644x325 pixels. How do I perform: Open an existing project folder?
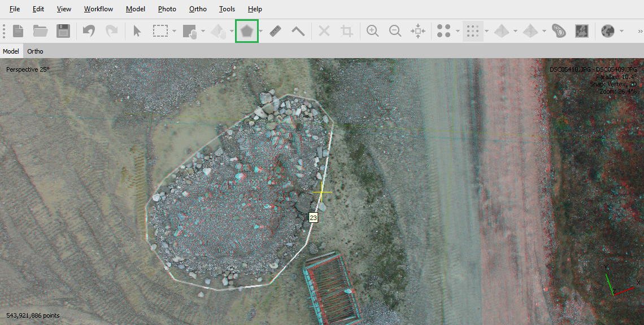(x=40, y=31)
